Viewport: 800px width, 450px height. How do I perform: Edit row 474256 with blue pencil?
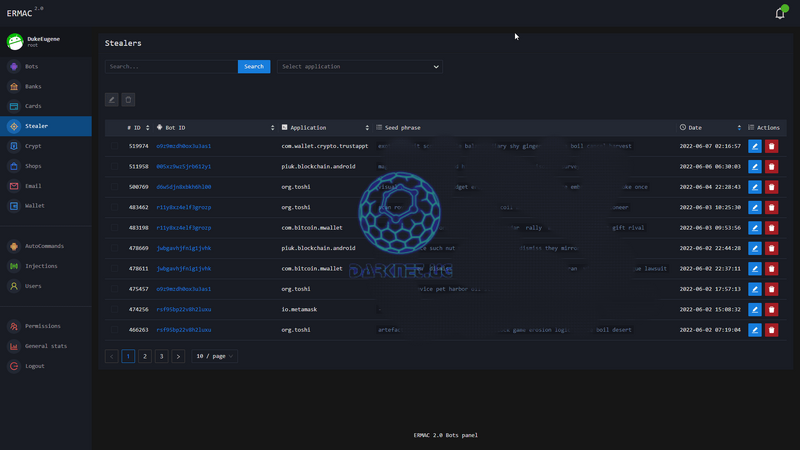point(755,309)
